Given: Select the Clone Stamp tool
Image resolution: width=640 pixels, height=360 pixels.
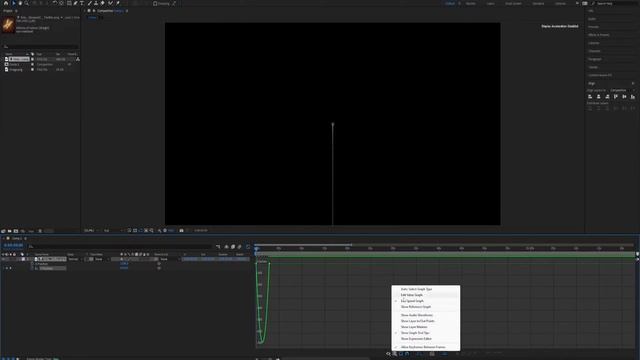Looking at the screenshot, I should click(x=96, y=3).
